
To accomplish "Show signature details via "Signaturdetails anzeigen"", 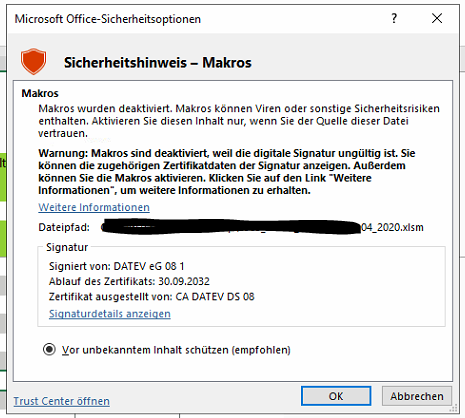I will 110,314.
